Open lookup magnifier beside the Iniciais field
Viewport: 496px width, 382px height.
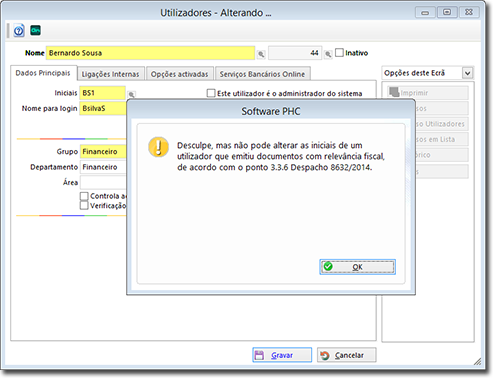click(131, 94)
